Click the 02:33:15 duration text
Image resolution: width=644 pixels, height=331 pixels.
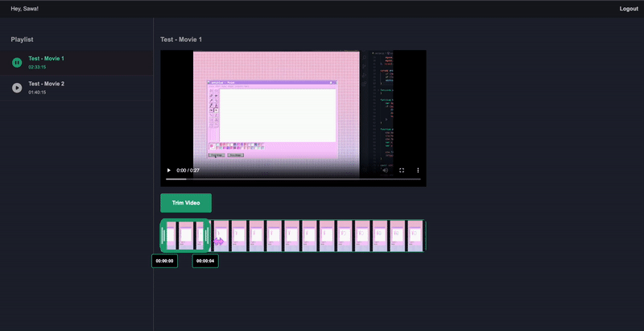(37, 68)
